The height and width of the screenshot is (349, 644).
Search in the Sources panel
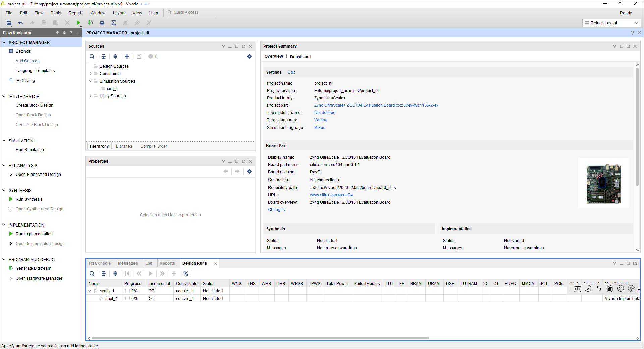[92, 56]
